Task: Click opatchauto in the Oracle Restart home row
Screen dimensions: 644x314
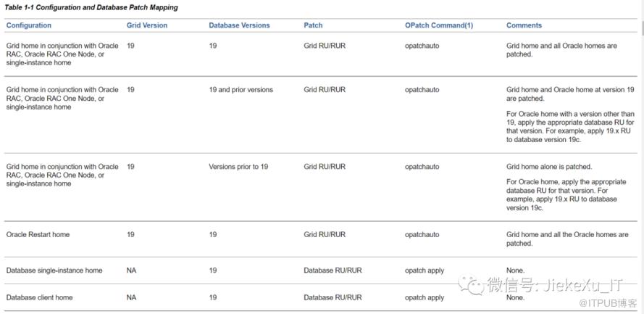Action: click(x=422, y=235)
